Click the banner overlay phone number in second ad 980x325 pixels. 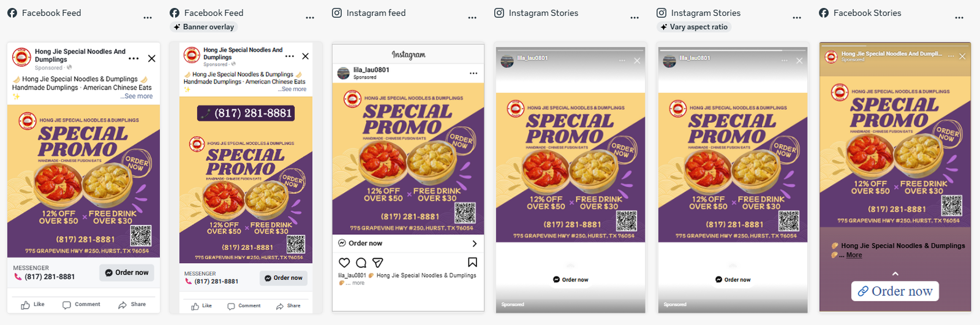click(x=246, y=113)
